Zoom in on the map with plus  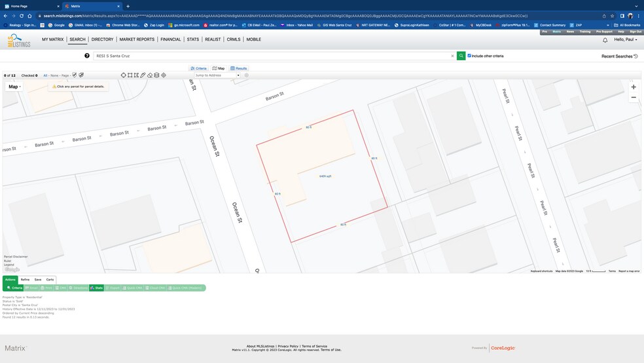pyautogui.click(x=633, y=86)
